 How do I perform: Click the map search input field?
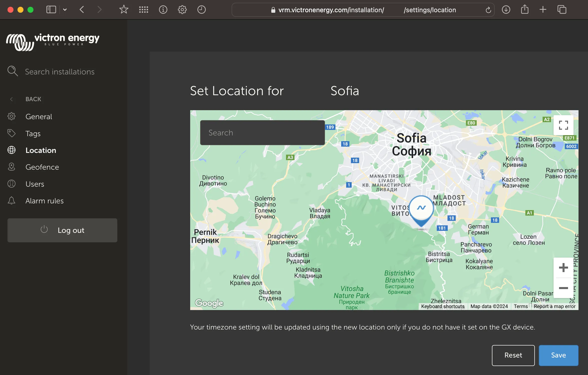(x=262, y=133)
